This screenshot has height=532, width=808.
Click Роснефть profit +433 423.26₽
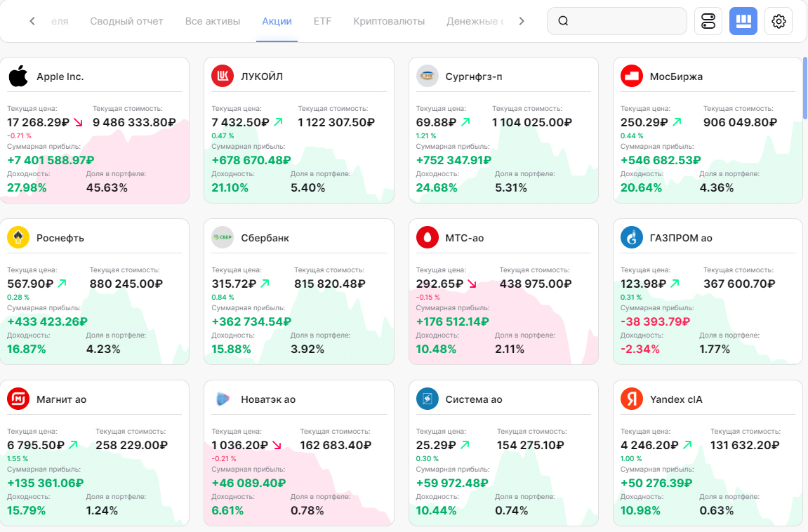point(48,321)
